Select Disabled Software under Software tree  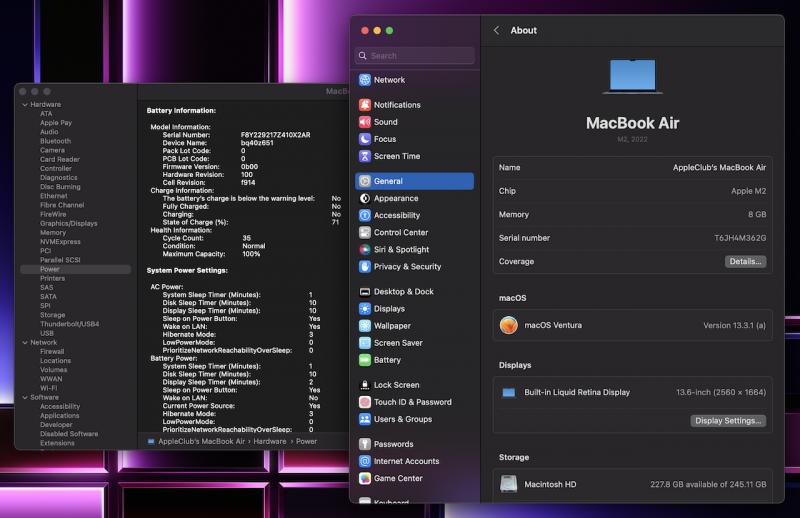[x=69, y=434]
